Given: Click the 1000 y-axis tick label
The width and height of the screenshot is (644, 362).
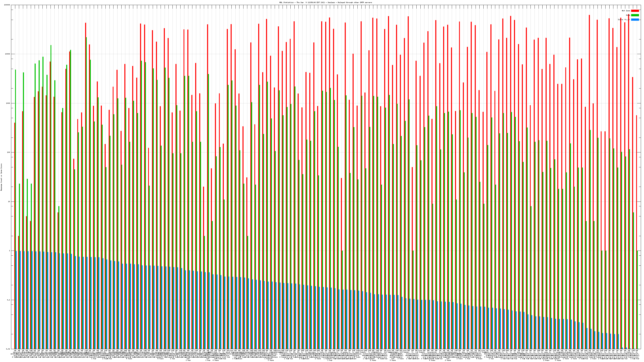Looking at the screenshot, I should click(x=8, y=103).
